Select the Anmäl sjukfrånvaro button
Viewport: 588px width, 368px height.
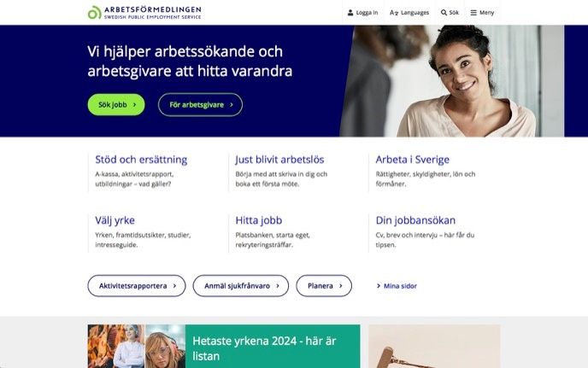[x=241, y=286]
